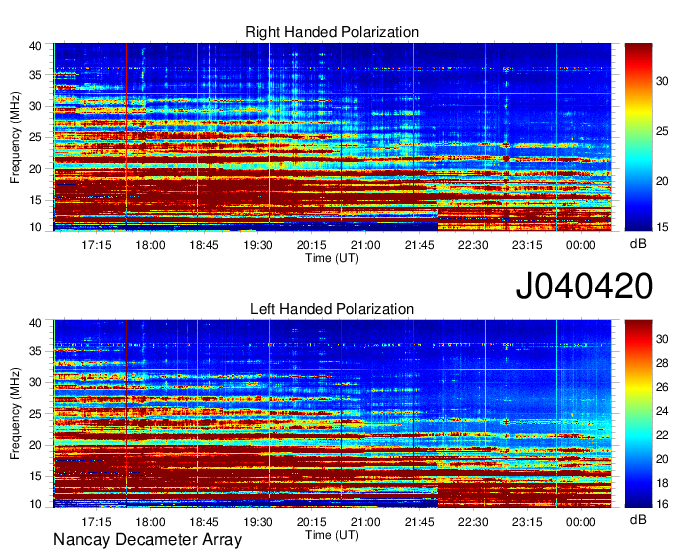
Task: Click the 24 value on the Left Handed color bar
Action: point(662,411)
